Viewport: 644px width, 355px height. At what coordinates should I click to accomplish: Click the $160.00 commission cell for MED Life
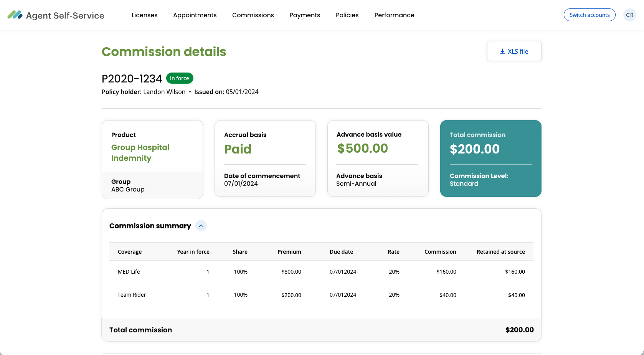(x=446, y=272)
